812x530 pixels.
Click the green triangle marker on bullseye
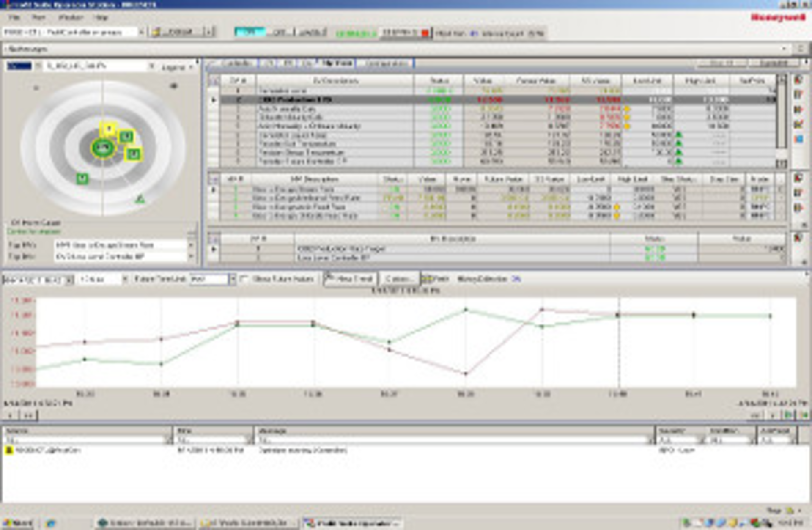coord(140,199)
